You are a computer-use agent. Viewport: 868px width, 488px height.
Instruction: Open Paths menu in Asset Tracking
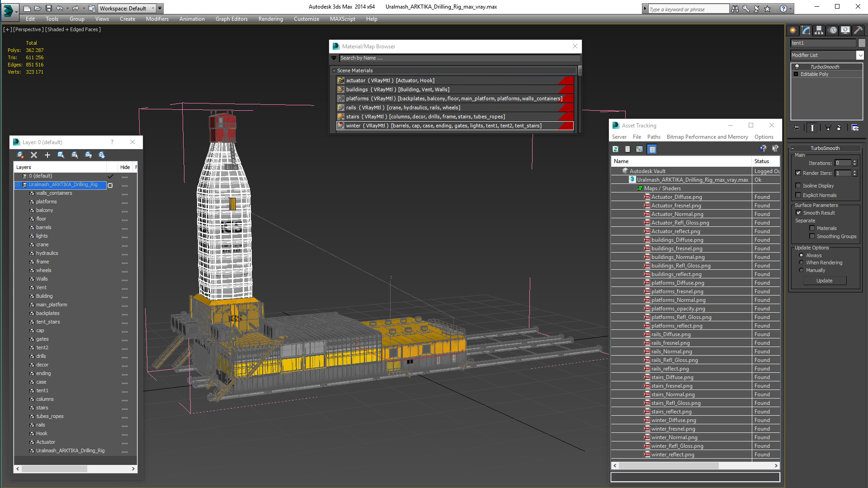click(x=654, y=137)
